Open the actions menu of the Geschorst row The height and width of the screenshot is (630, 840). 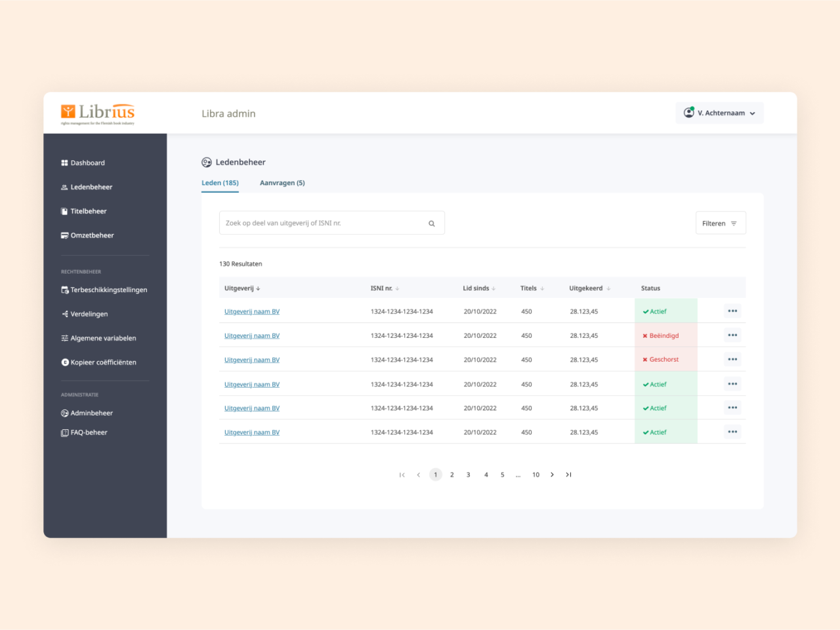[732, 359]
